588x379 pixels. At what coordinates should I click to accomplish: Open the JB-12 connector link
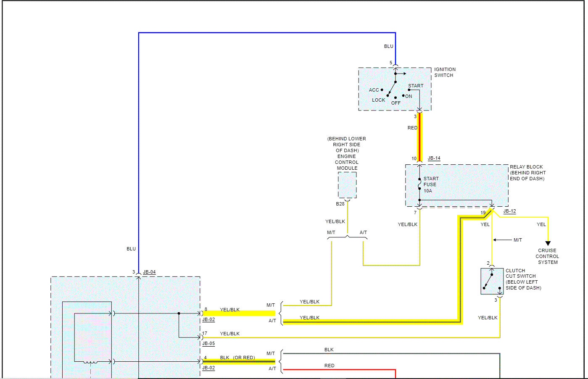coord(509,211)
